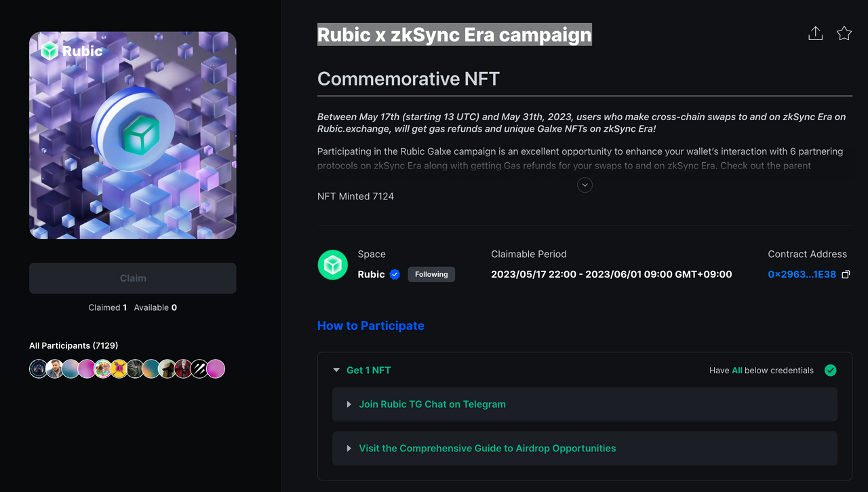
Task: Favorite the campaign with the star icon
Action: [x=844, y=33]
